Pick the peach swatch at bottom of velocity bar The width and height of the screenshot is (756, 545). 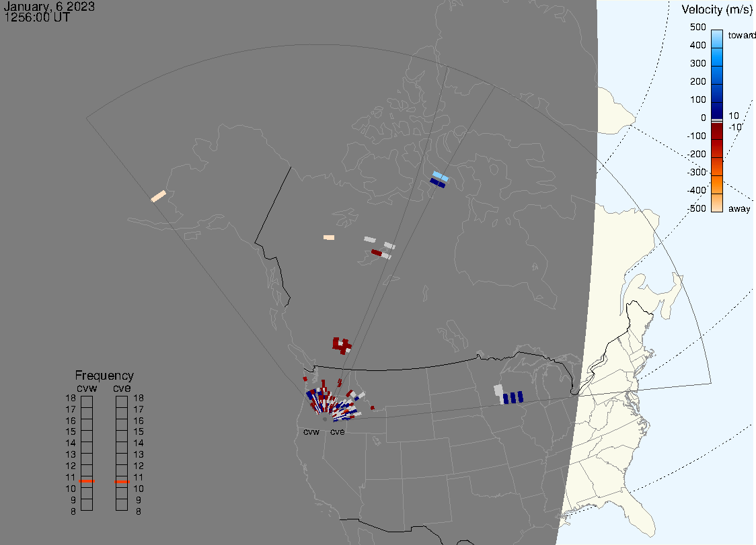click(x=717, y=203)
